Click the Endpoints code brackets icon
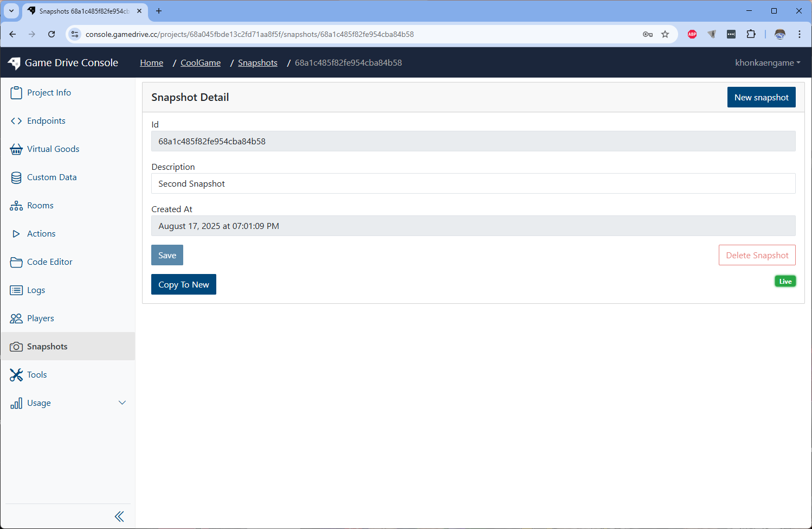The width and height of the screenshot is (812, 529). click(x=16, y=121)
